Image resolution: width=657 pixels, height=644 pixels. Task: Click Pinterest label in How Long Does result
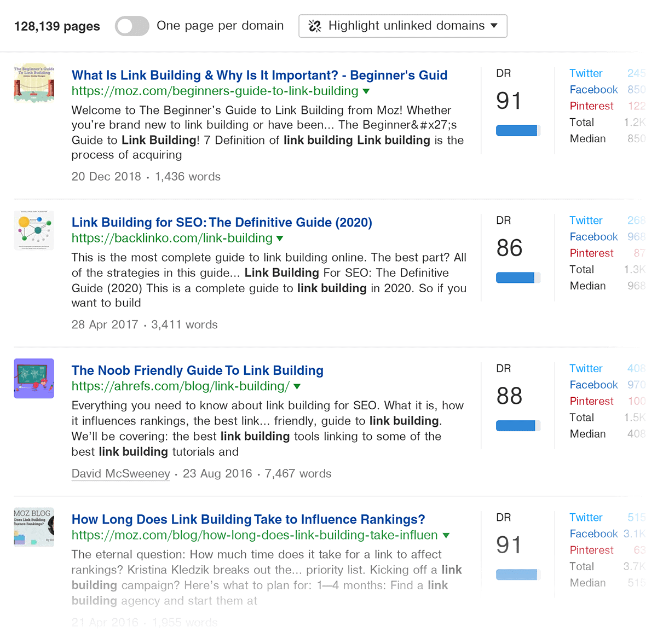point(591,550)
